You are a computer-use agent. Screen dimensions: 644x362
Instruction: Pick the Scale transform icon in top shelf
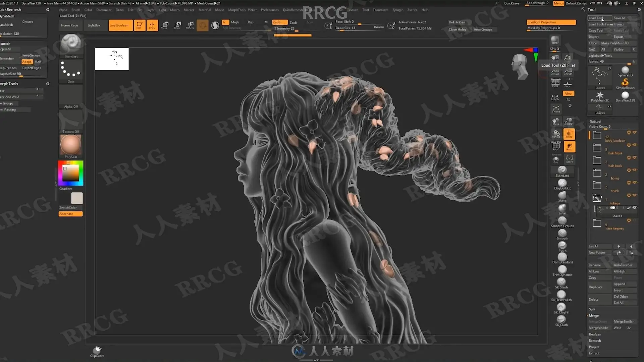[x=177, y=25]
